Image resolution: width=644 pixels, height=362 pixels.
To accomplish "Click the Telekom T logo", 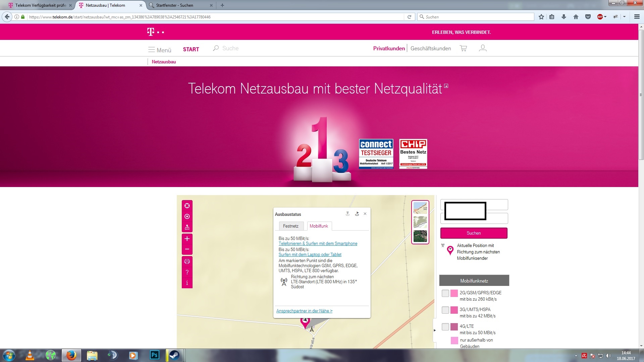I will click(x=151, y=32).
